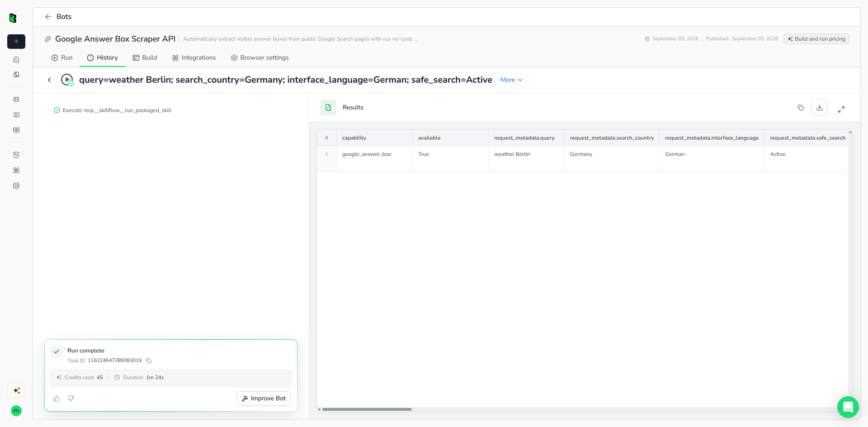Image resolution: width=868 pixels, height=427 pixels.
Task: Expand the More dropdown next to query
Action: [512, 80]
